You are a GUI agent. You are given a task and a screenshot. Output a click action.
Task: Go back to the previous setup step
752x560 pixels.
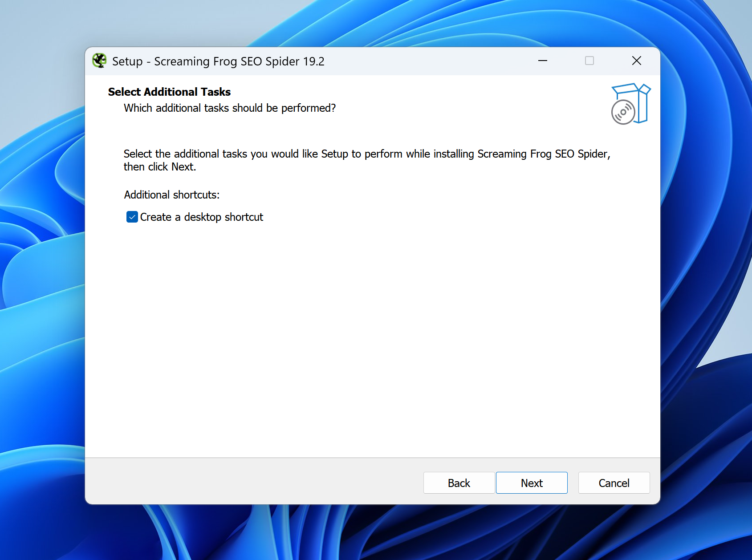459,483
